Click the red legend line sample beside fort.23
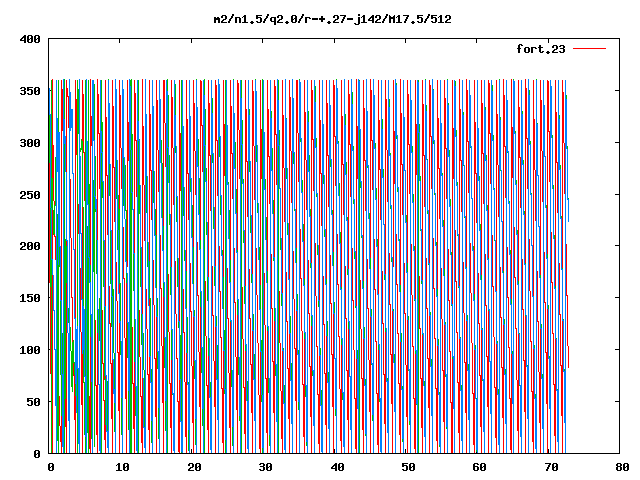This screenshot has height=480, width=640. pyautogui.click(x=589, y=49)
